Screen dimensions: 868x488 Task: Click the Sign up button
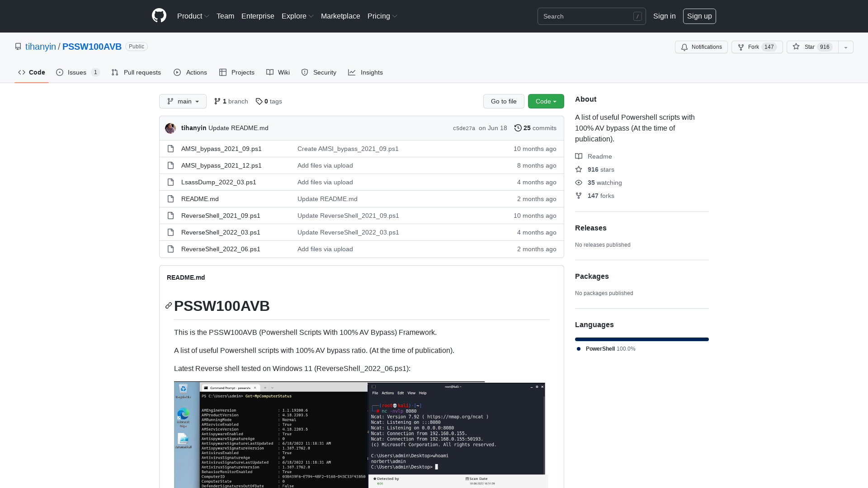point(699,16)
